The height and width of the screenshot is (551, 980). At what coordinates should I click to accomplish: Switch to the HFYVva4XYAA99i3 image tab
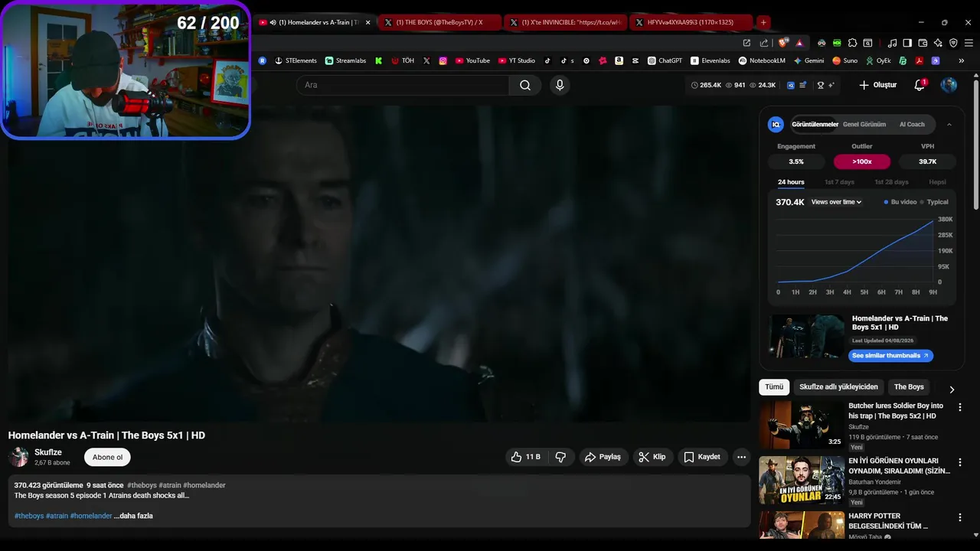pos(691,22)
